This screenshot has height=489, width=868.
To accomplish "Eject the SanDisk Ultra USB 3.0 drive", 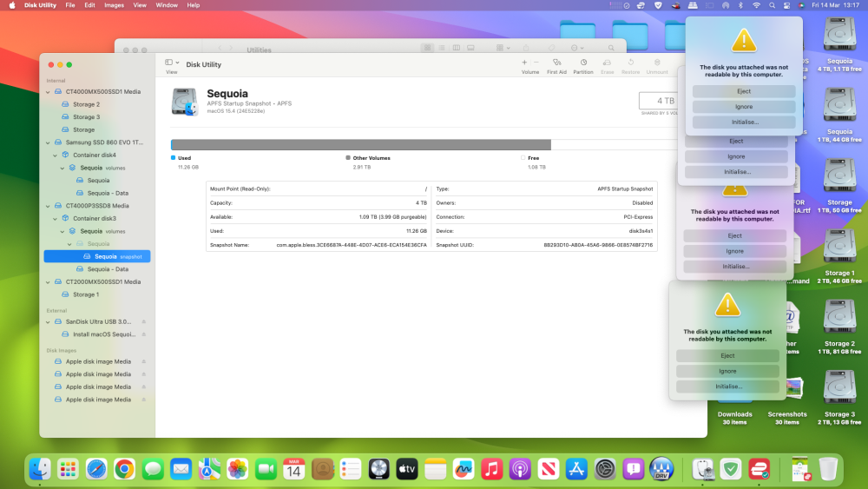I will [144, 321].
